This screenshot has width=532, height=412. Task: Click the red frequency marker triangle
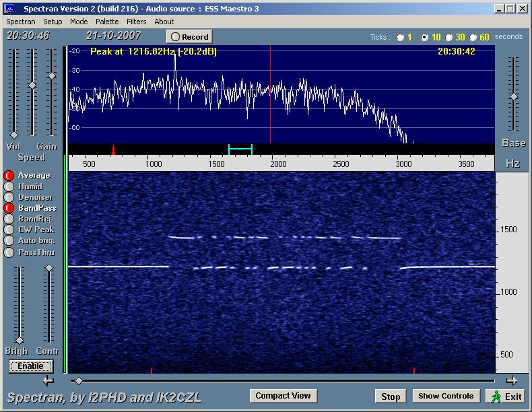113,149
